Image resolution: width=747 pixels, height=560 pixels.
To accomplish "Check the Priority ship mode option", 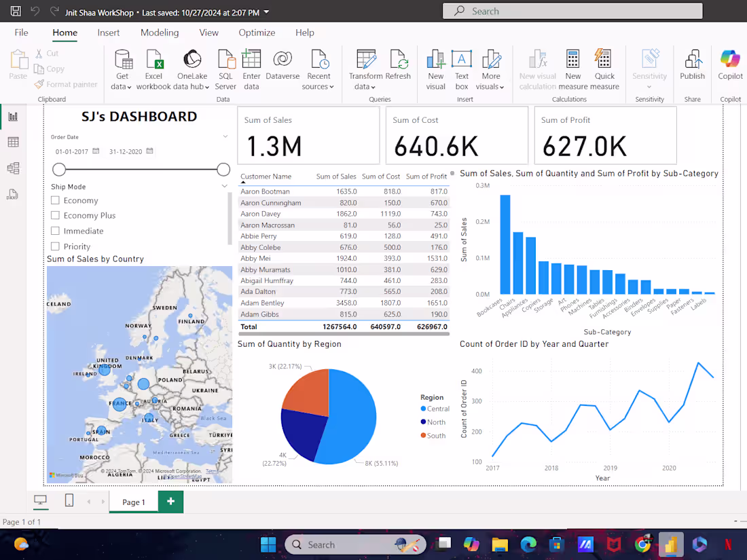I will (x=58, y=246).
